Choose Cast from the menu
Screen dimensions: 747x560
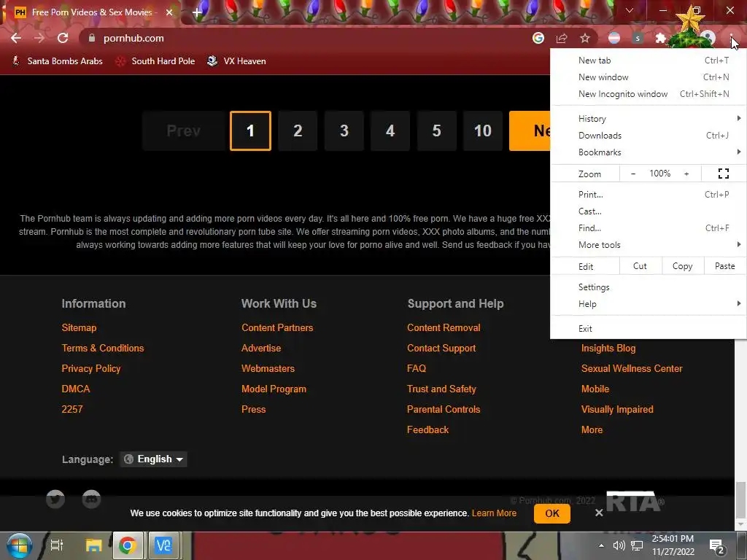click(x=648, y=211)
